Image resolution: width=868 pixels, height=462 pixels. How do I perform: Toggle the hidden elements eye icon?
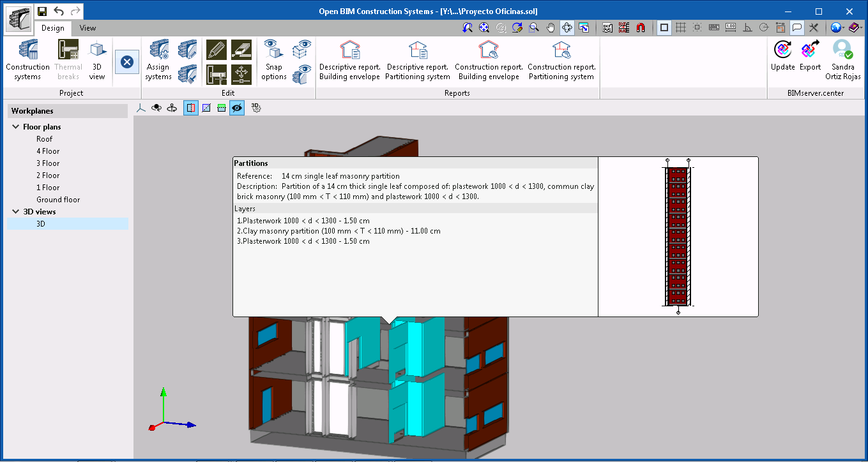[236, 107]
